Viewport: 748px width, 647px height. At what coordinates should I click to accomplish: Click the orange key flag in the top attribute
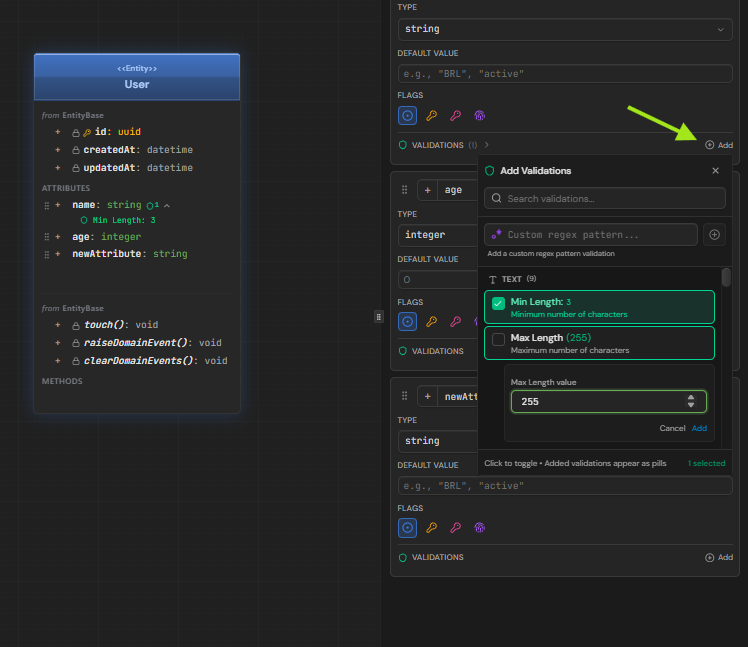(x=431, y=115)
